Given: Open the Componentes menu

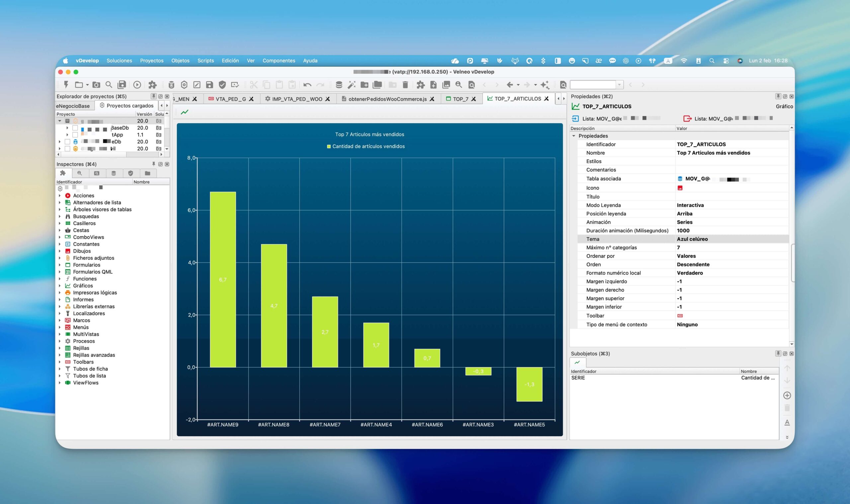Looking at the screenshot, I should pos(279,60).
